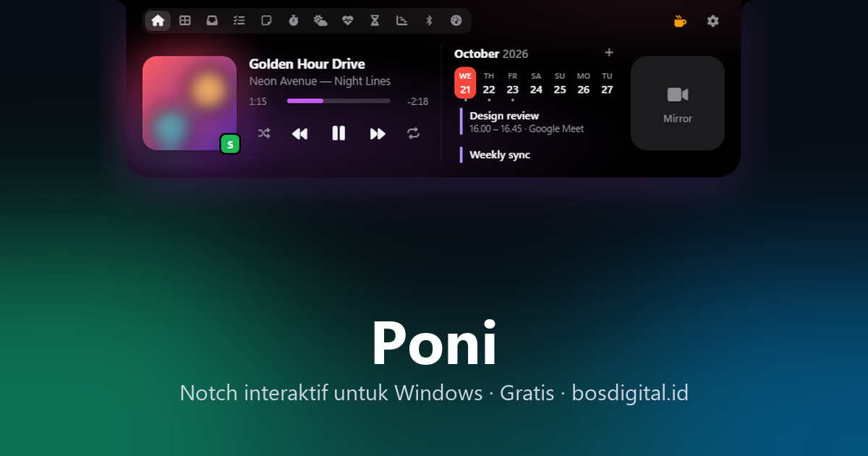This screenshot has height=456, width=868.
Task: Click the green S source badge
Action: [230, 145]
